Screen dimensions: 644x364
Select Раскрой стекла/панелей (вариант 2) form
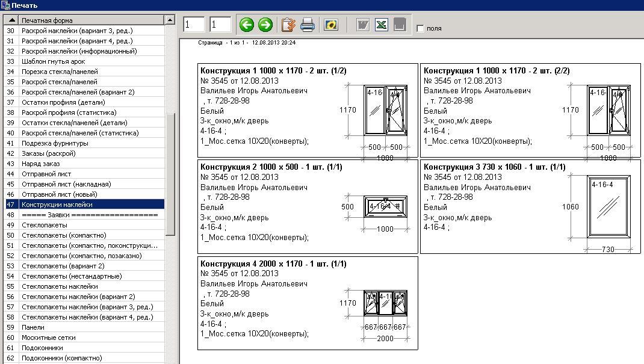click(x=84, y=92)
